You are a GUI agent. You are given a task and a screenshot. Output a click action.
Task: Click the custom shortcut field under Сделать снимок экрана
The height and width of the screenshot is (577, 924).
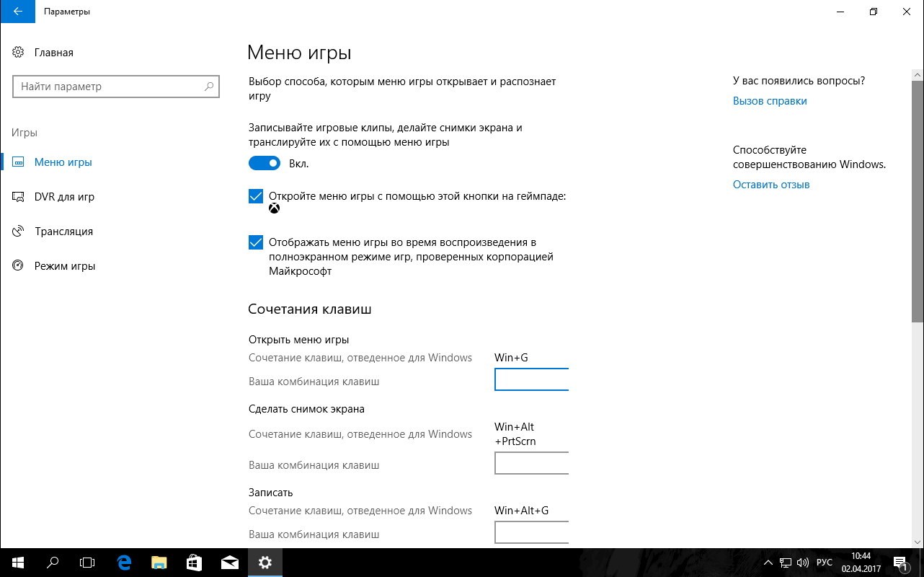(x=532, y=463)
